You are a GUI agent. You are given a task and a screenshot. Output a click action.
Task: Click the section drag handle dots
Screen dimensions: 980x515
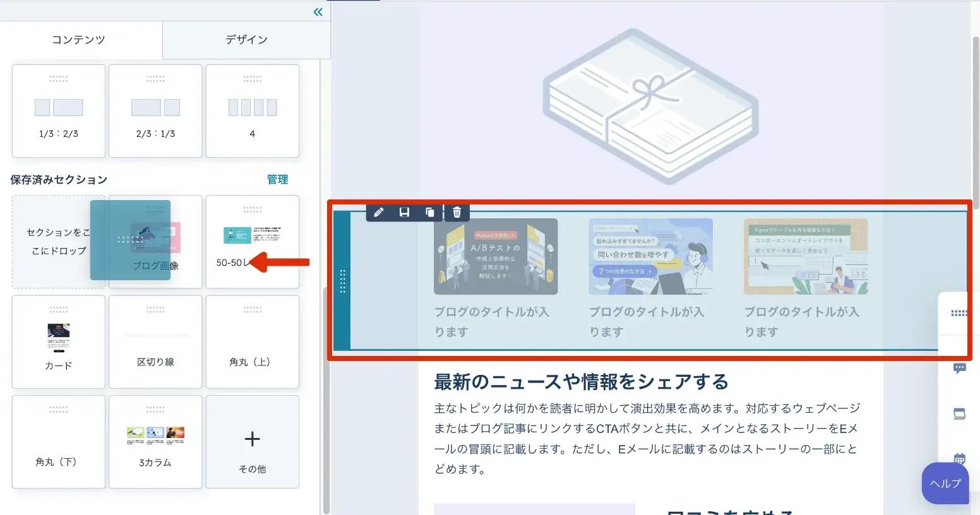[x=342, y=281]
